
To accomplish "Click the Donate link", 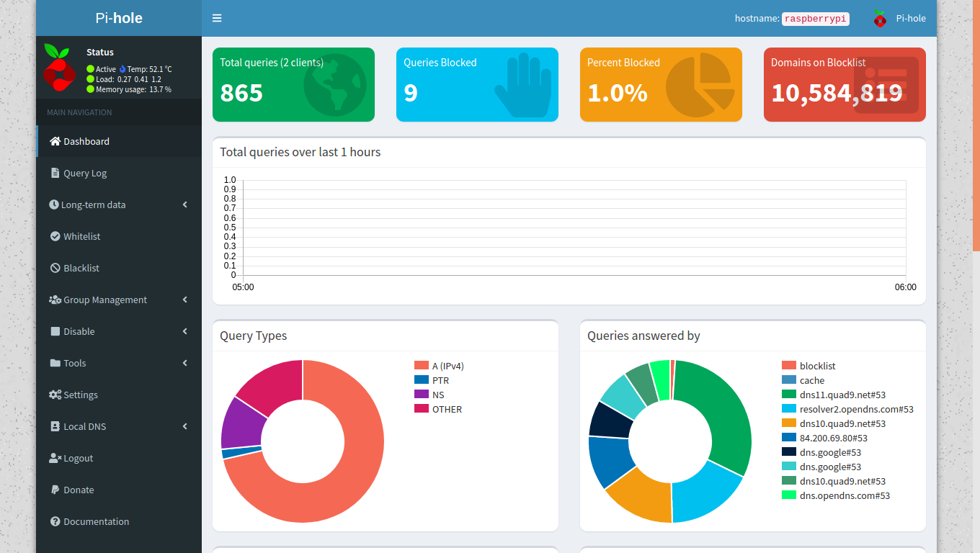I will click(119, 490).
